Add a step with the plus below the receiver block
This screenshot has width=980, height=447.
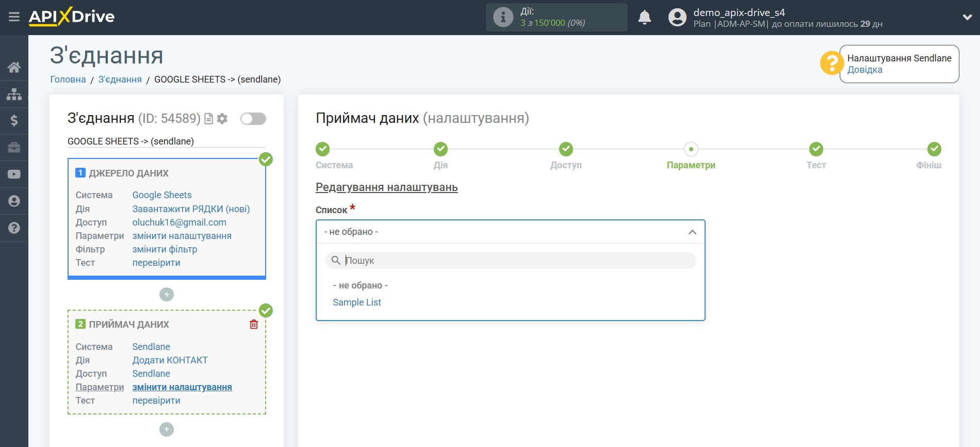click(167, 429)
